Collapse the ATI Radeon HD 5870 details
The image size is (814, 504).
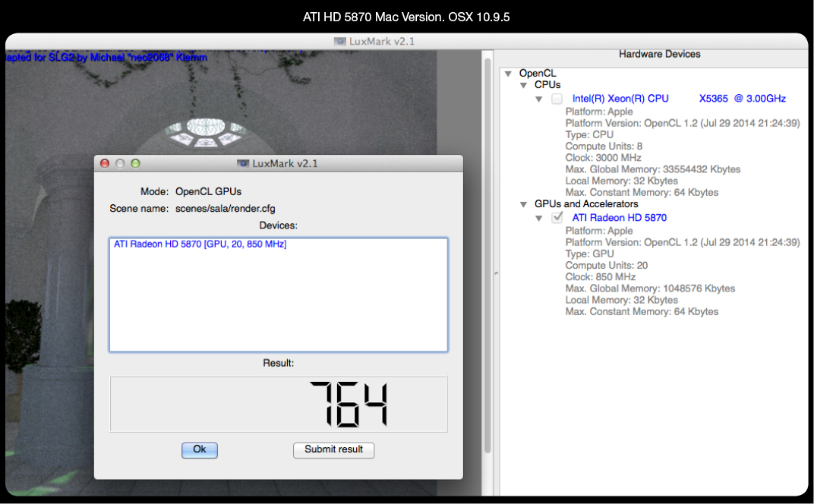point(539,219)
